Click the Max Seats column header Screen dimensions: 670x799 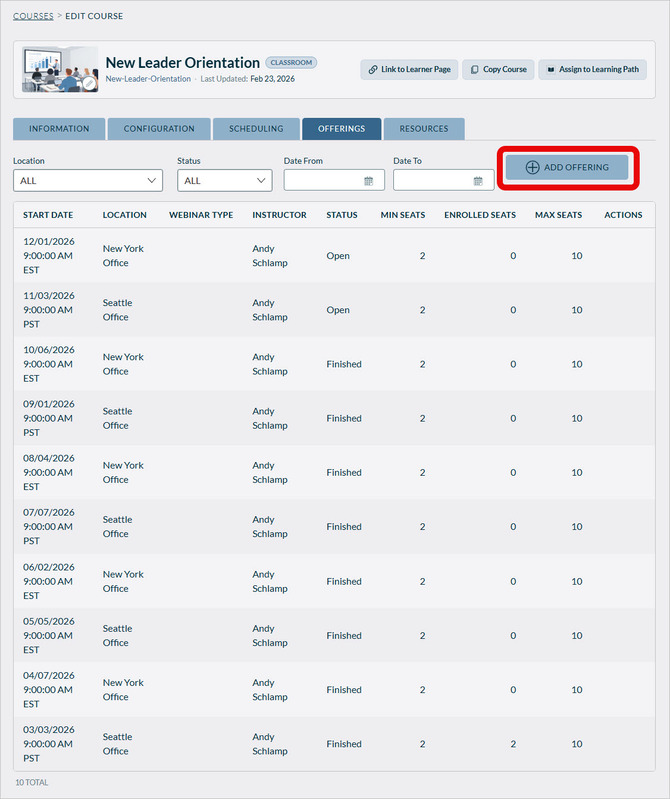click(x=558, y=215)
